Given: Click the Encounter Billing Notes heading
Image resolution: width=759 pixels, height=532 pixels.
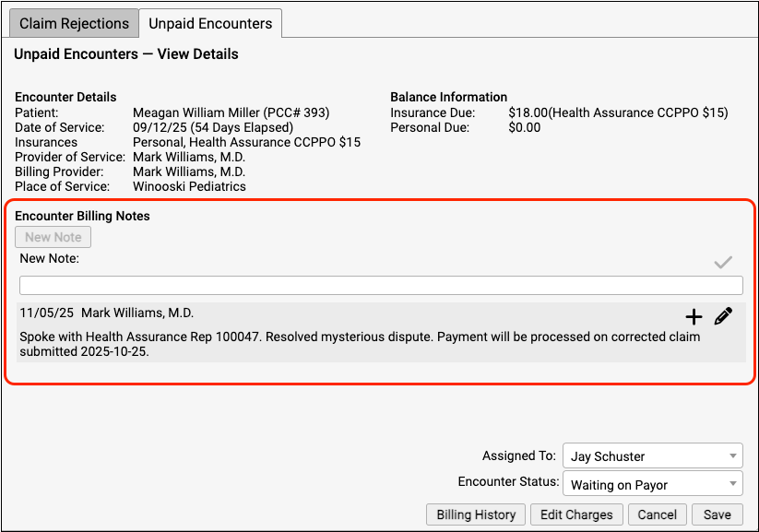Looking at the screenshot, I should (x=82, y=216).
